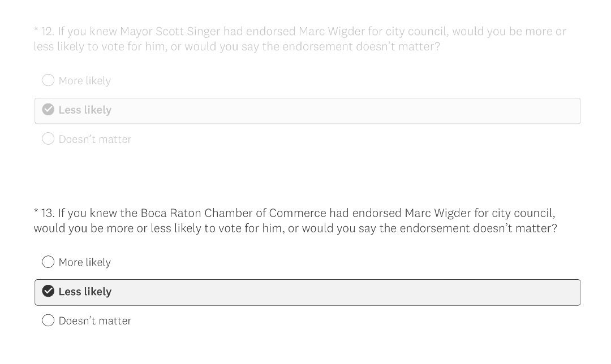This screenshot has height=364, width=611.
Task: Choose "Doesn't matter" radio for Chamber of Commerce question
Action: click(x=48, y=320)
